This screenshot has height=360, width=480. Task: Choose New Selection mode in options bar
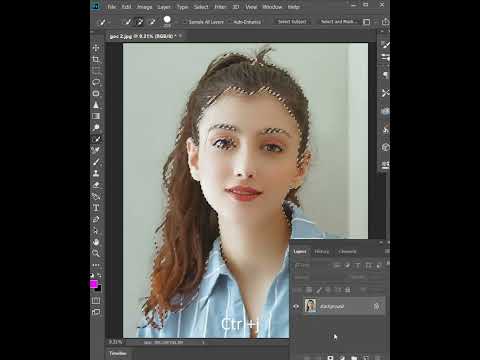pos(126,22)
